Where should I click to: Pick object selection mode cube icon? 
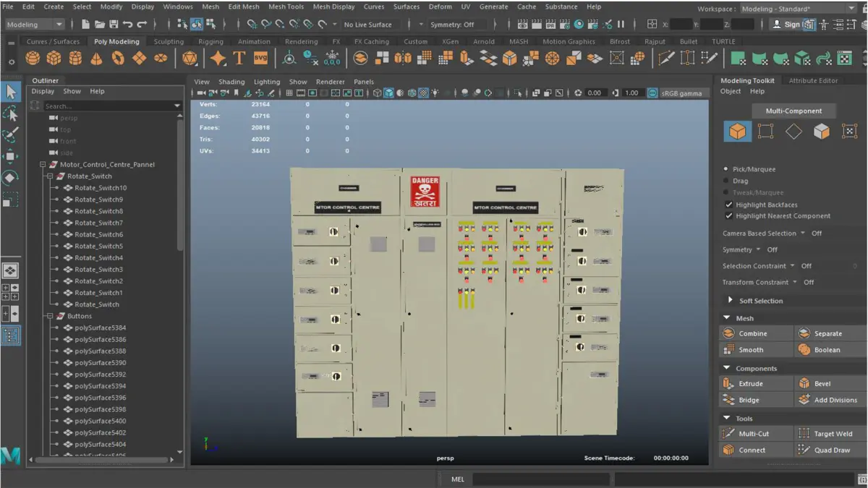point(737,131)
